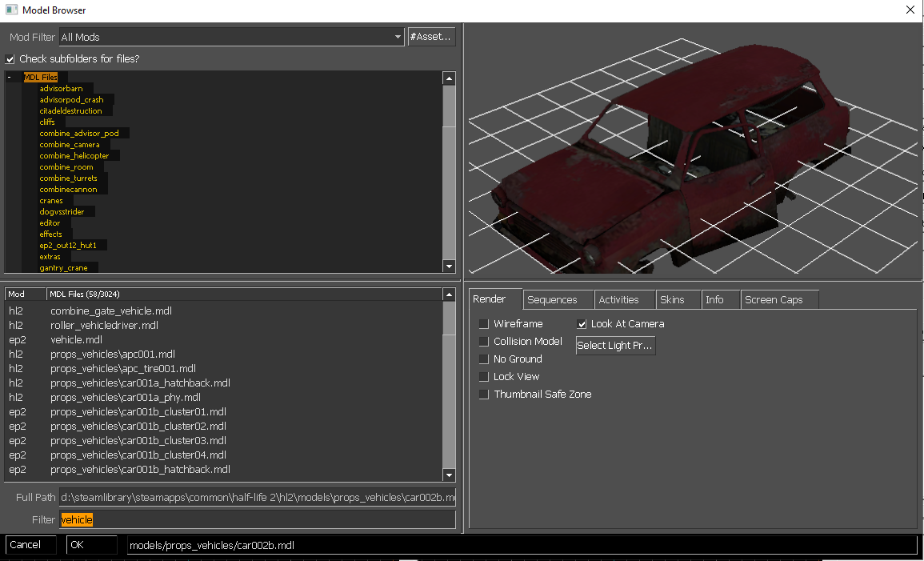The image size is (924, 561).
Task: Click the tree panel scroll-down arrow
Action: click(x=449, y=266)
